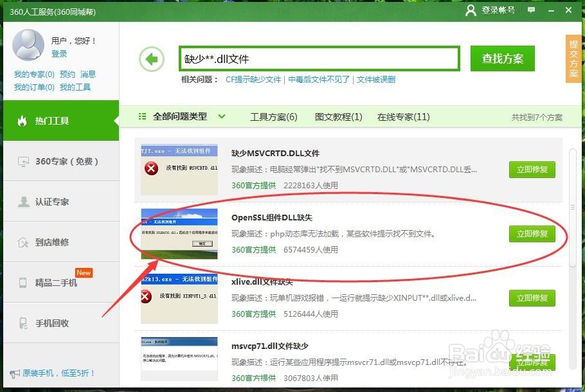This screenshot has width=585, height=392.
Task: Open the msvcp71.dll error thumbnail
Action: tap(179, 359)
